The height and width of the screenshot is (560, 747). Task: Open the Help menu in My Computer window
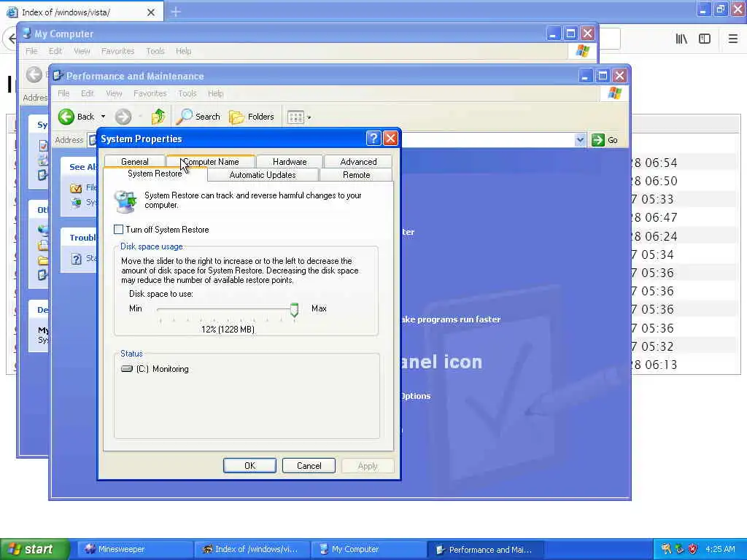click(183, 51)
